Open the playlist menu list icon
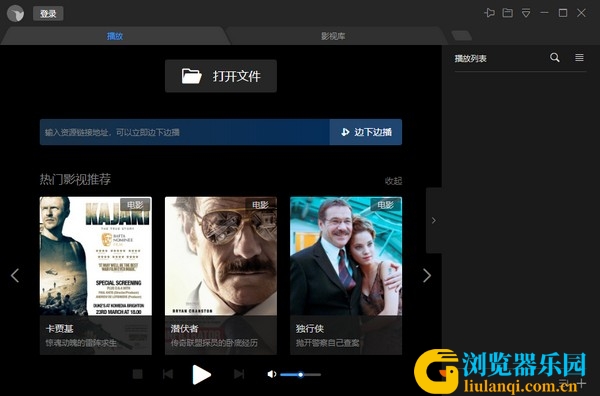The image size is (600, 396). (x=579, y=58)
